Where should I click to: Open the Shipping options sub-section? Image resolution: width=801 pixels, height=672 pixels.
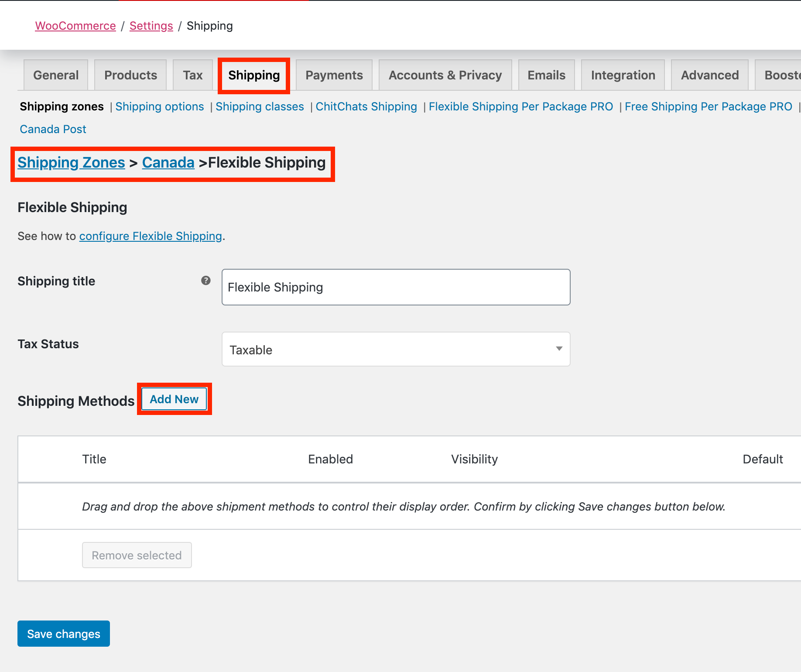pyautogui.click(x=160, y=106)
